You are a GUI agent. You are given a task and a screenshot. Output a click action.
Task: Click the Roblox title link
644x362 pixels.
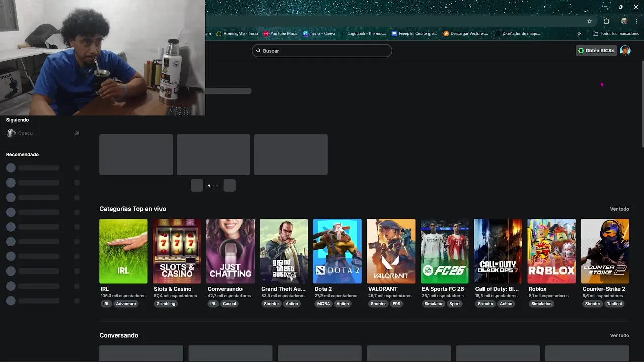coord(537,289)
